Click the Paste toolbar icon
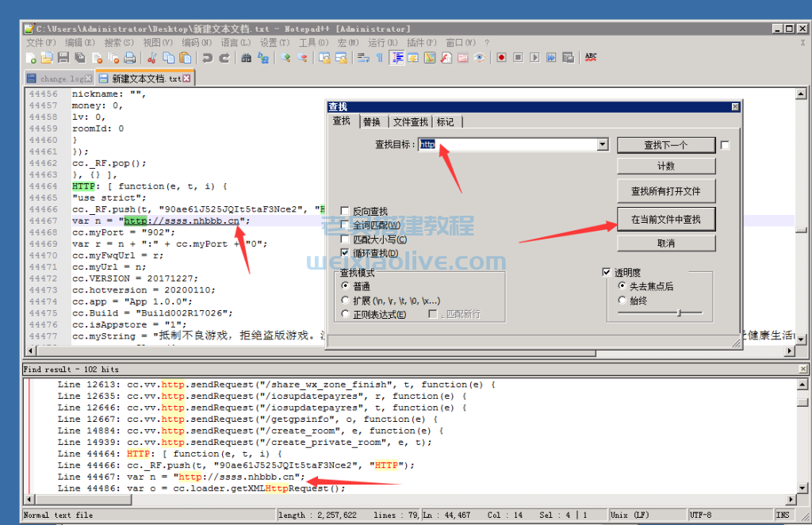The width and height of the screenshot is (812, 525). (185, 57)
